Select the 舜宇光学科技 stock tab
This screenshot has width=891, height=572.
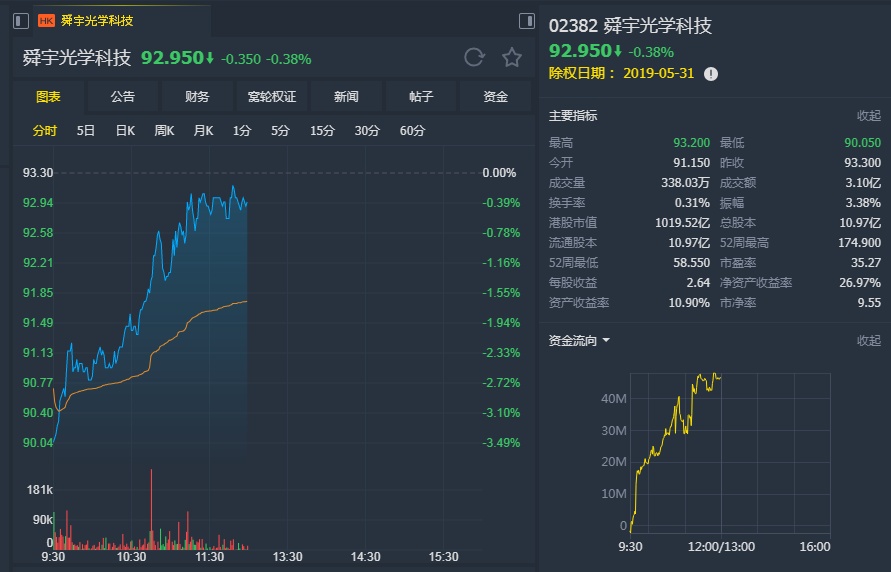(97, 20)
